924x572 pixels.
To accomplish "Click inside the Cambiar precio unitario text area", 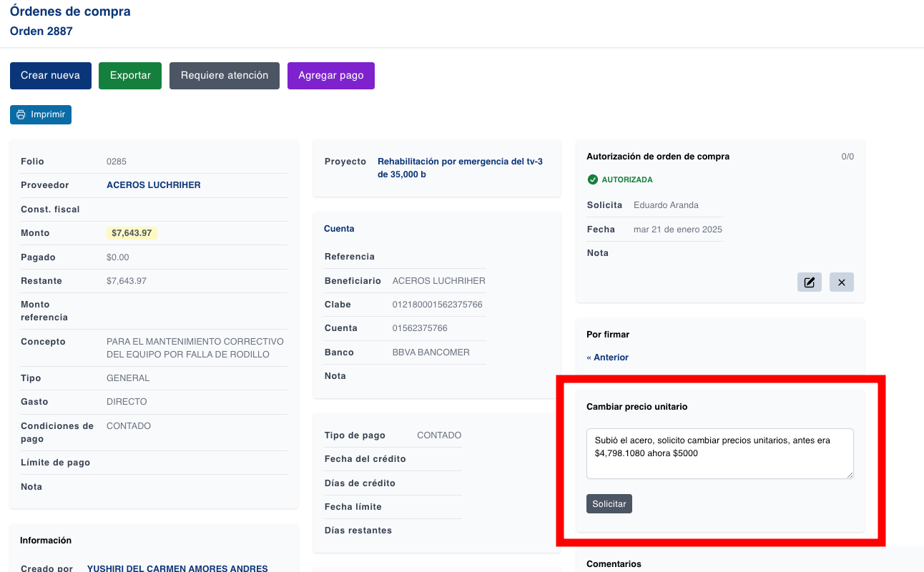I will click(x=719, y=453).
